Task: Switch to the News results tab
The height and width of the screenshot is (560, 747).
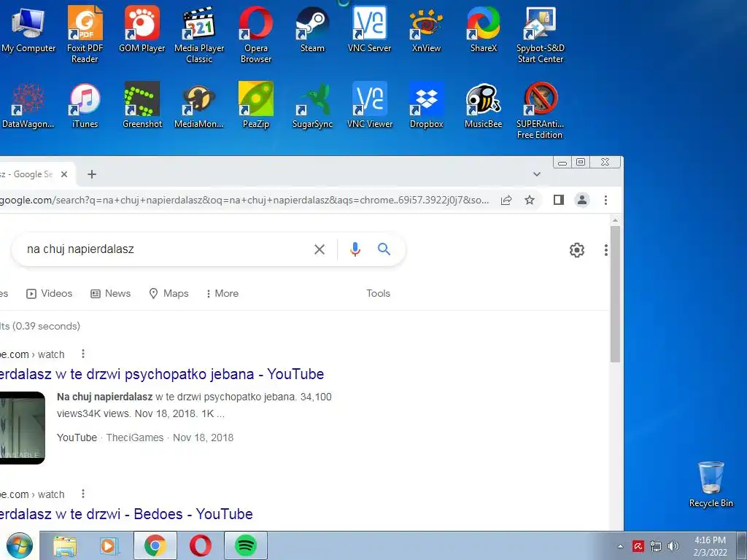Action: [x=111, y=293]
